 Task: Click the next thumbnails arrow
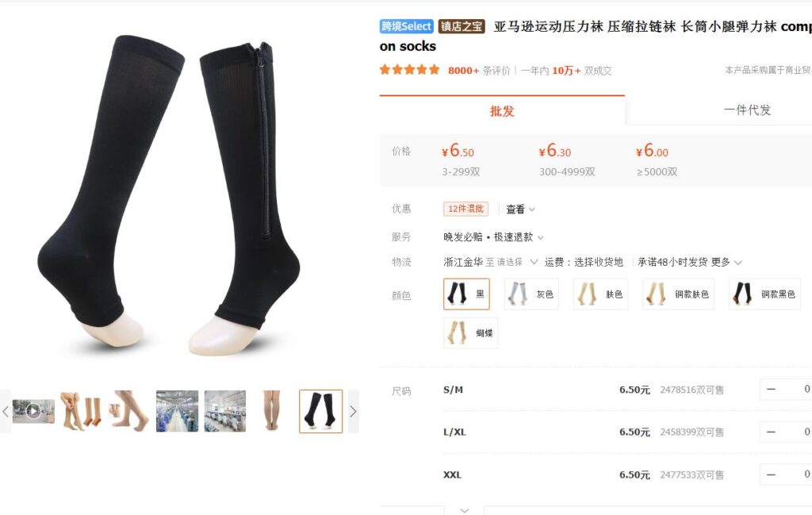[x=353, y=411]
